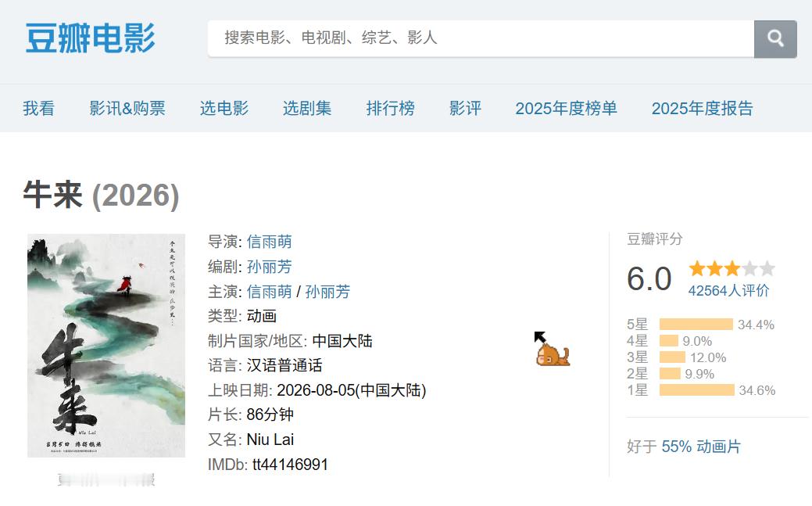Click the 豆瓣电影 logo
The width and height of the screenshot is (812, 506).
click(x=90, y=38)
